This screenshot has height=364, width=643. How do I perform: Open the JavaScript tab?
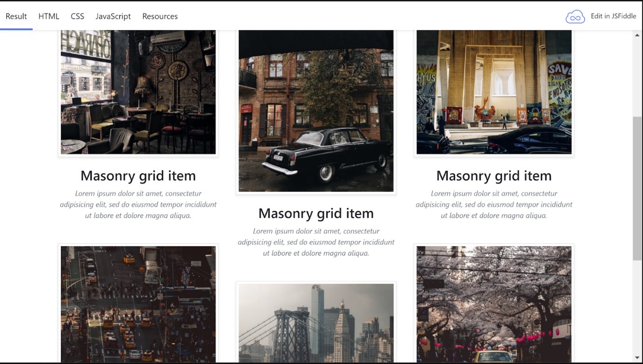[x=113, y=16]
